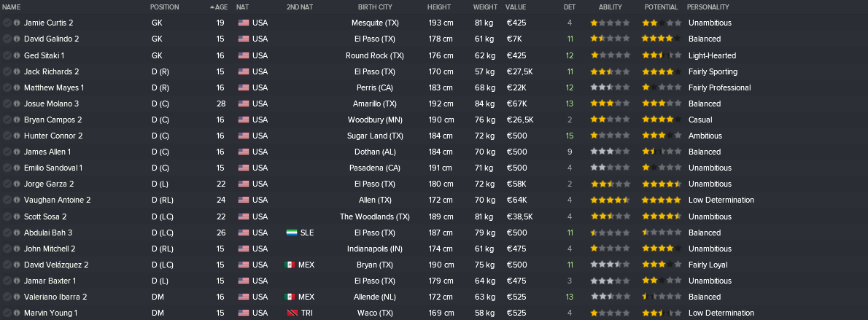Screen dimensions: 868x320
Task: Sort by the Value column header
Action: [x=516, y=7]
